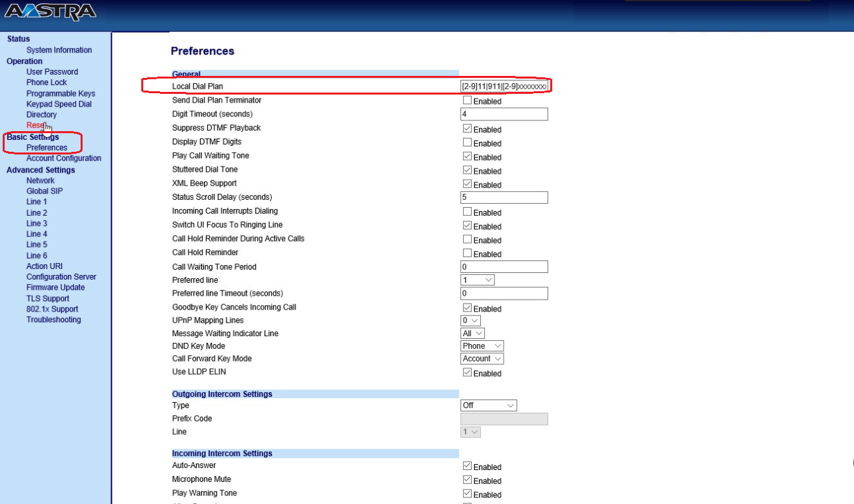Expand UPnP Mapping Lines dropdown
854x504 pixels.
click(470, 321)
